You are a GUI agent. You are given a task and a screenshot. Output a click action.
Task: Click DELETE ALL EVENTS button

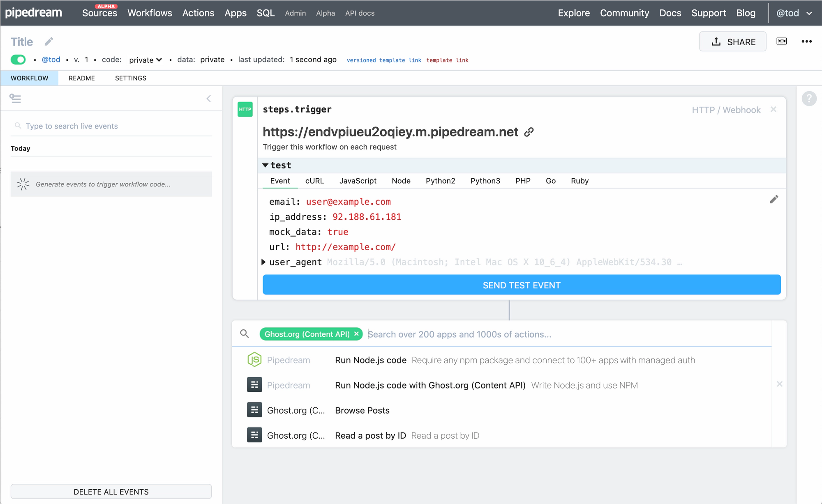pos(111,492)
